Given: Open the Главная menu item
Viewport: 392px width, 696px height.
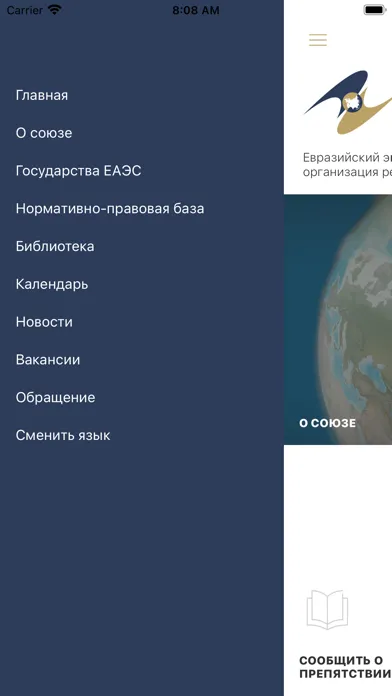Looking at the screenshot, I should 42,95.
